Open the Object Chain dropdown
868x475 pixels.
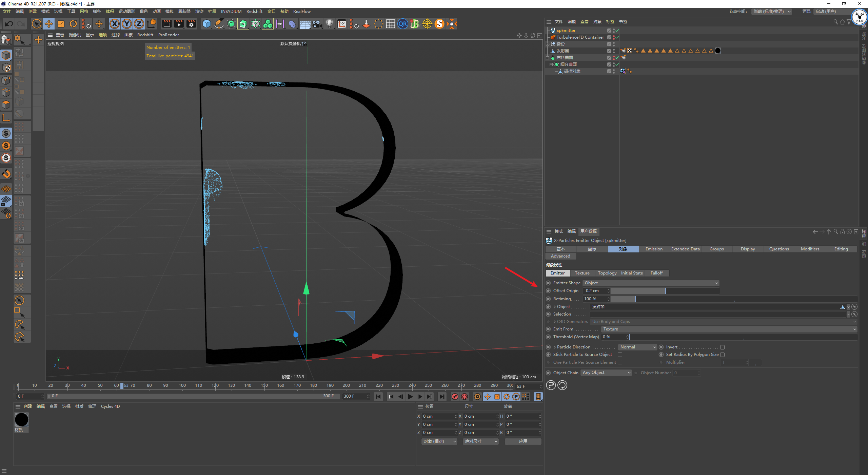(606, 373)
